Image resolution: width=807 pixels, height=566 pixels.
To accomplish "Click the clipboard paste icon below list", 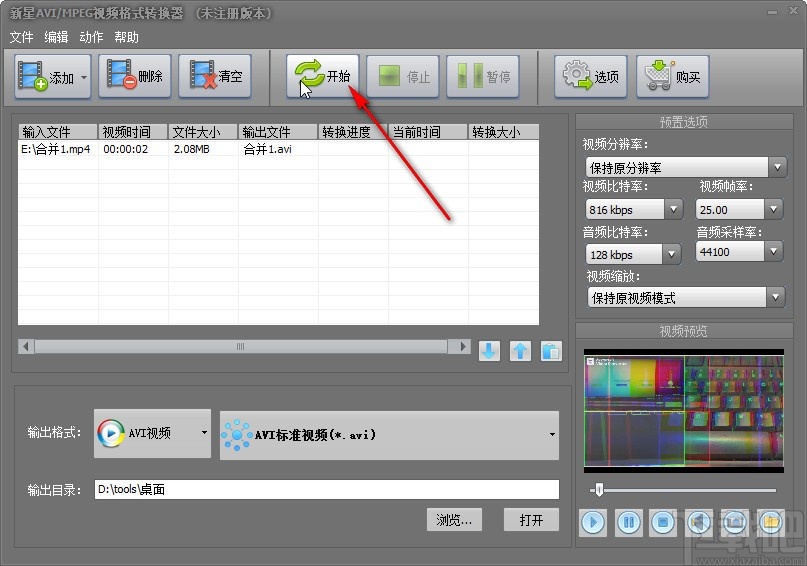I will tap(551, 351).
